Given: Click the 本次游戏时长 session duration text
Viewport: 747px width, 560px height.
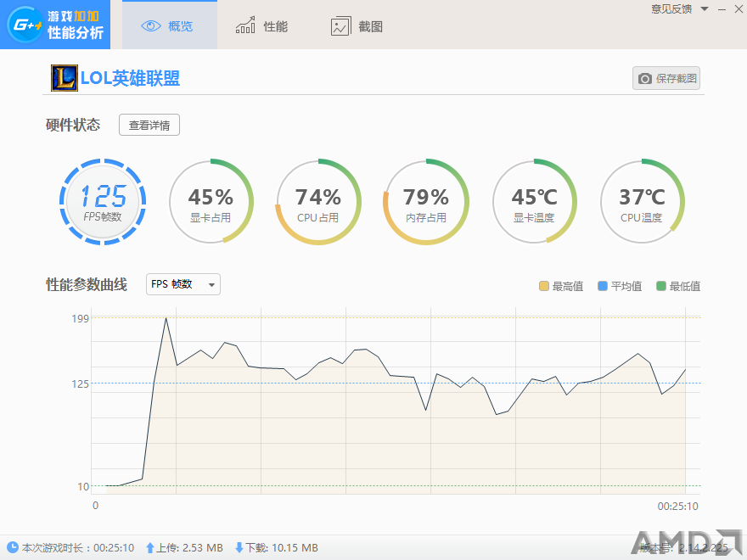Looking at the screenshot, I should pos(78,548).
